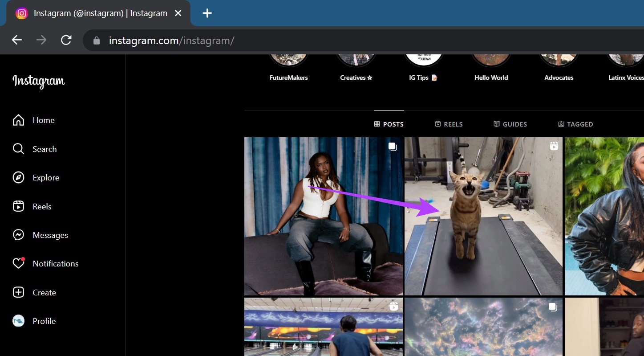Open Explore via the compass icon
Image resolution: width=644 pixels, height=356 pixels.
[x=18, y=177]
